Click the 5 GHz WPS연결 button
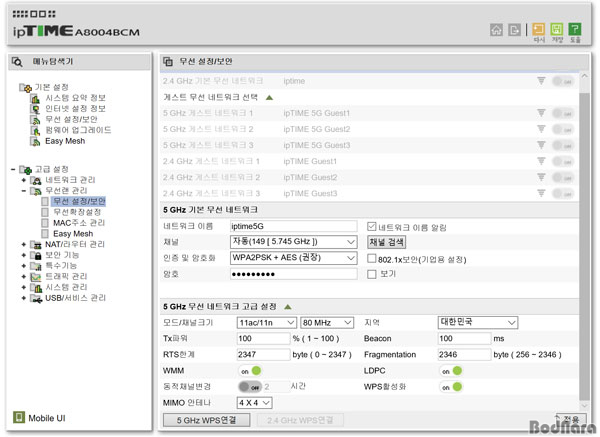The width and height of the screenshot is (600, 437). coord(207,420)
